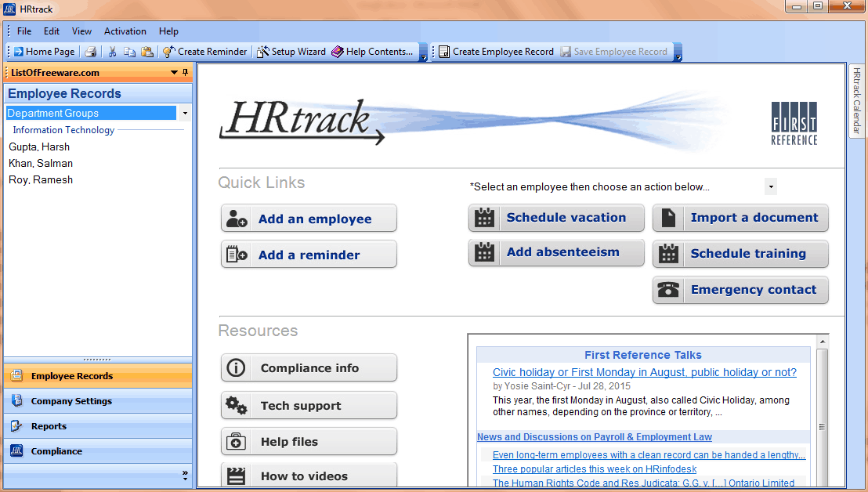Click the Company Settings navigation icon
This screenshot has height=492, width=868.
17,400
